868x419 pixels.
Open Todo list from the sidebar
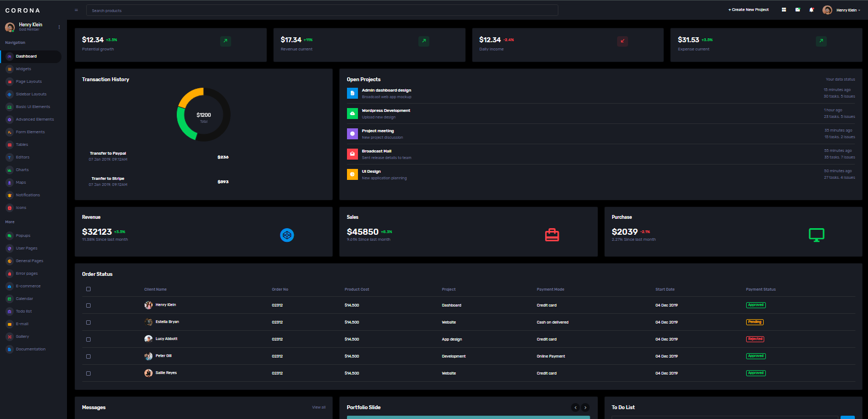click(x=31, y=312)
